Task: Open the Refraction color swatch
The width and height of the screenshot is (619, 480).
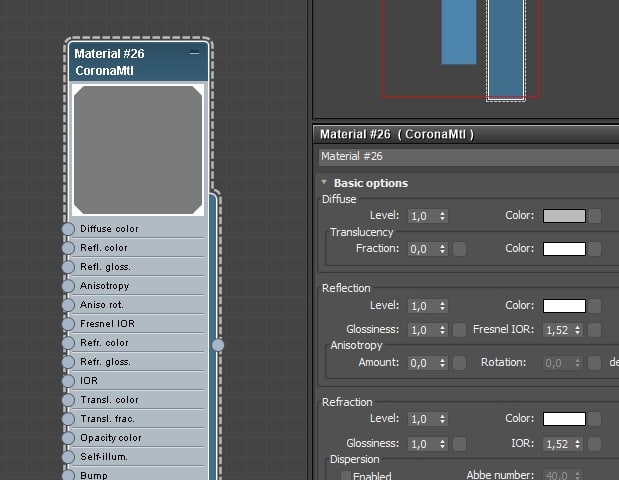Action: click(x=564, y=419)
